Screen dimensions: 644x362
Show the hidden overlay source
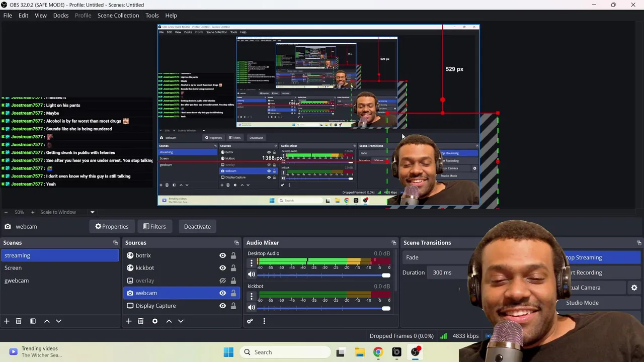click(x=222, y=281)
